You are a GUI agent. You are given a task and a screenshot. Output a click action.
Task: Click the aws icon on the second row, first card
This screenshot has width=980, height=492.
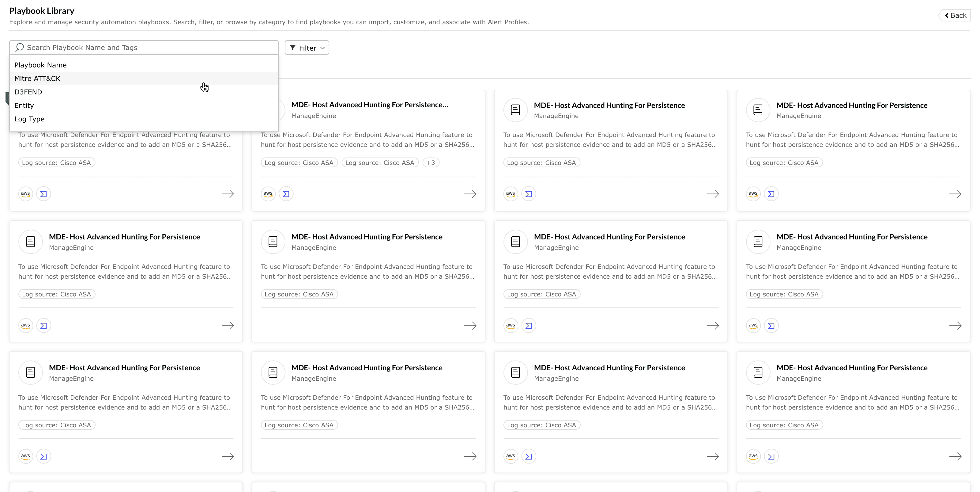click(x=25, y=326)
